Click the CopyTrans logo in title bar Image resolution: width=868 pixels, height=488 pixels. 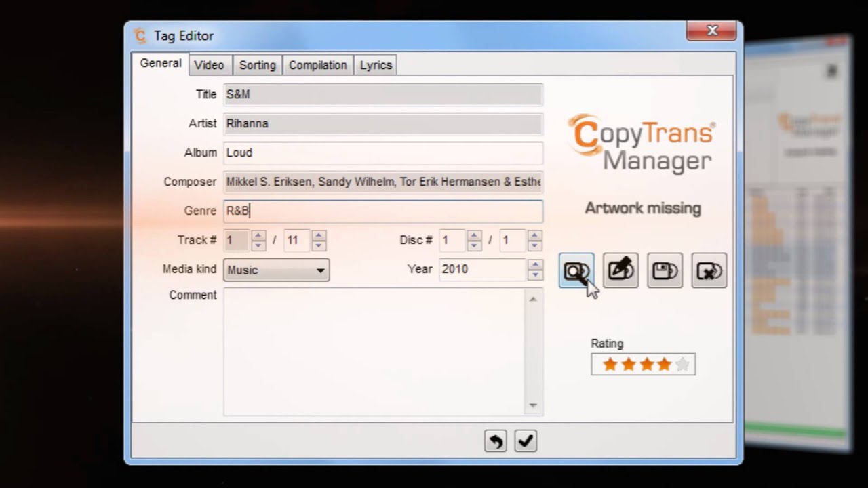(140, 36)
